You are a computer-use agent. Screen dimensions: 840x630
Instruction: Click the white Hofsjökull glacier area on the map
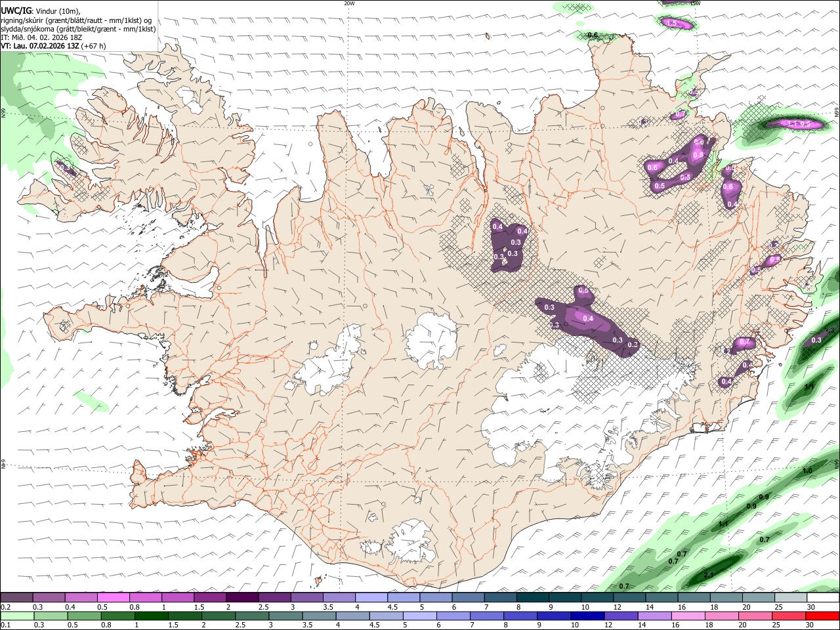431,340
